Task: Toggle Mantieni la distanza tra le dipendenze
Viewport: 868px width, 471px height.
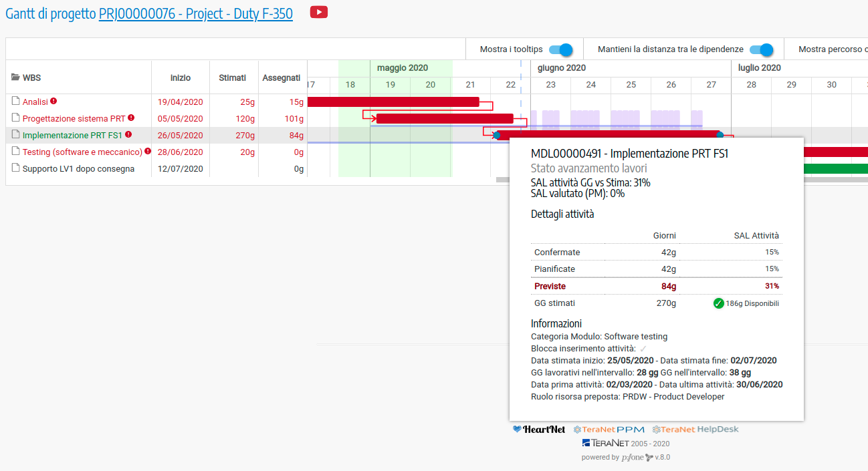Action: (761, 49)
